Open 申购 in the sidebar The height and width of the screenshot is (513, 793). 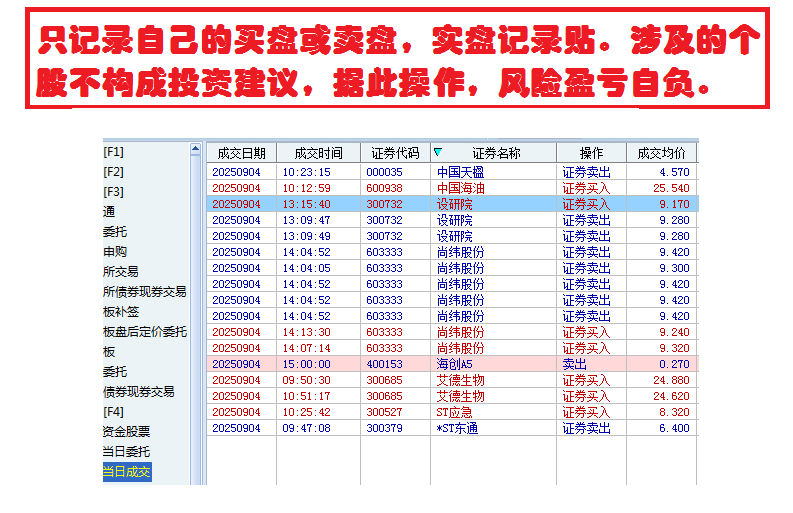115,251
